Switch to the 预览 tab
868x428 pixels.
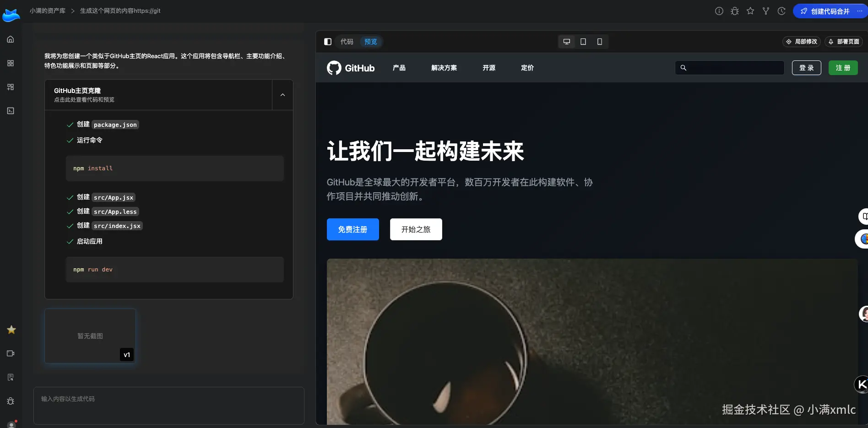371,42
